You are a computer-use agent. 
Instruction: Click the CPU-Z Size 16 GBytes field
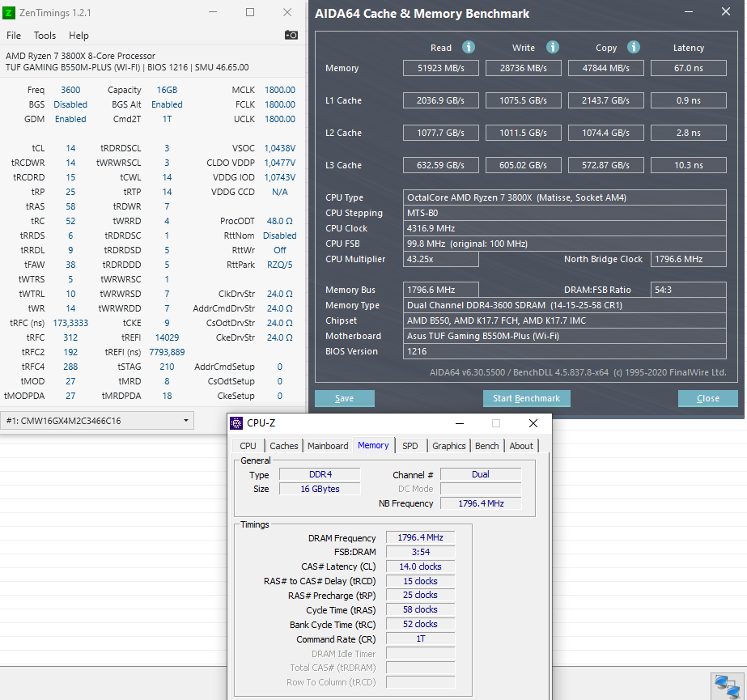coord(320,489)
